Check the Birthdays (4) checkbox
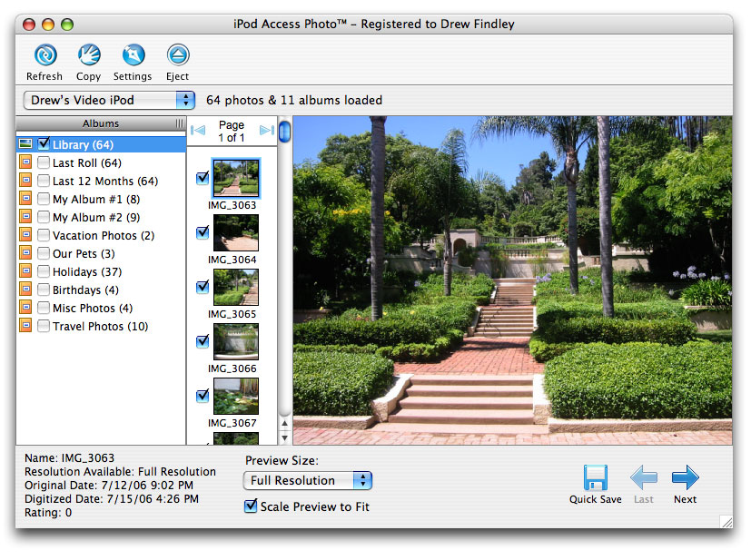The height and width of the screenshot is (560, 751). click(x=44, y=290)
